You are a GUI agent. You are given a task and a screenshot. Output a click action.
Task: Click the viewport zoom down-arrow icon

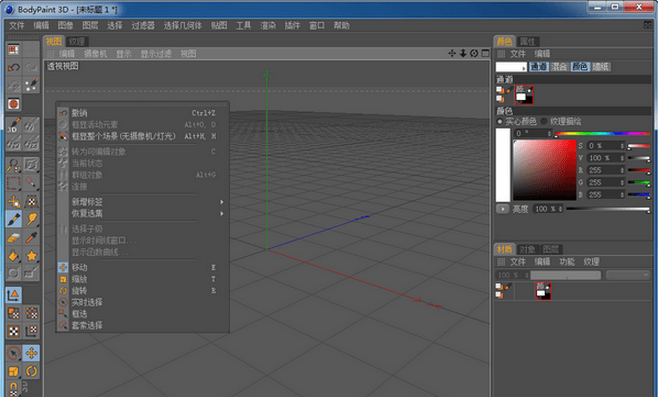[x=463, y=53]
